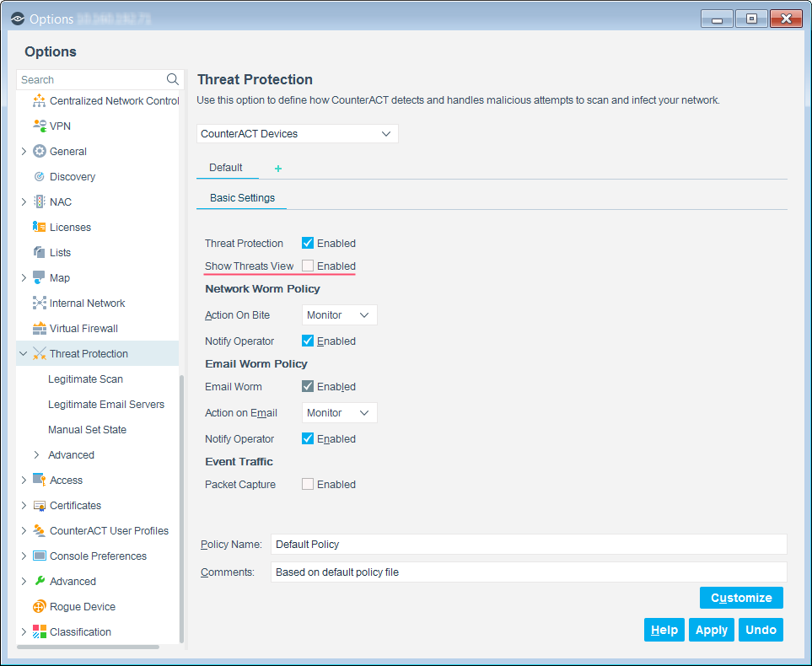Enable the Show Threats View checkbox
This screenshot has width=812, height=666.
tap(308, 266)
